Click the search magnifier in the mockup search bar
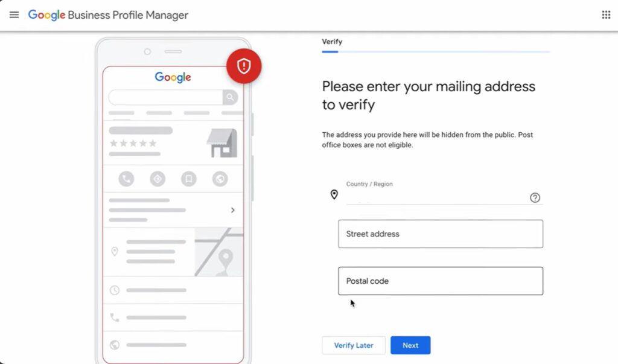This screenshot has width=618, height=364. 230,97
